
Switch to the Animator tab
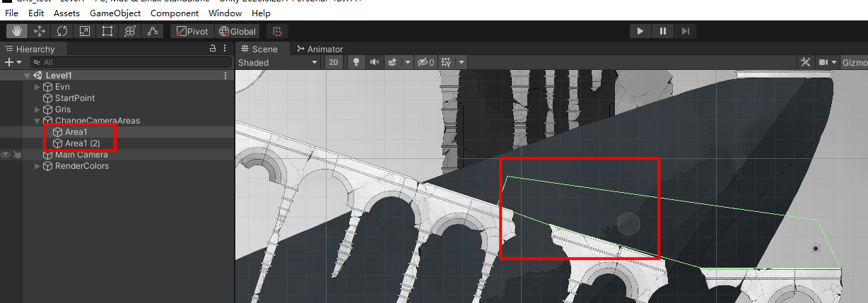319,49
